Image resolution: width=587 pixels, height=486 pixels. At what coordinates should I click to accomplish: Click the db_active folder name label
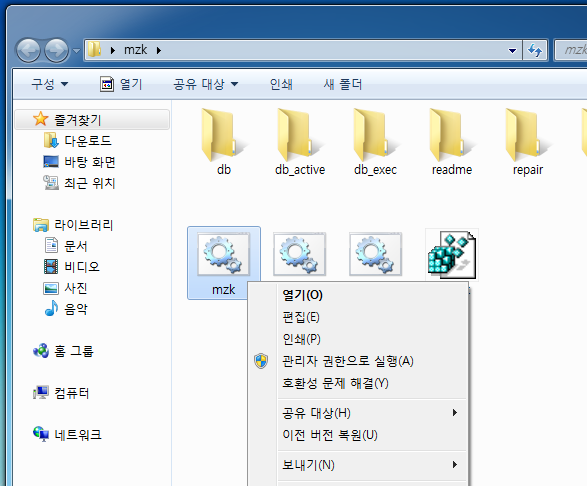pyautogui.click(x=300, y=170)
